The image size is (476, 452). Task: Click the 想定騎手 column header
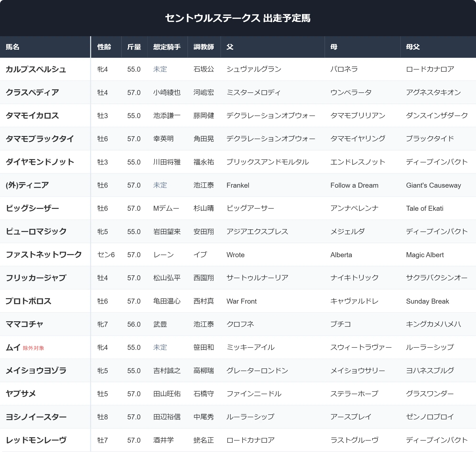(x=167, y=47)
